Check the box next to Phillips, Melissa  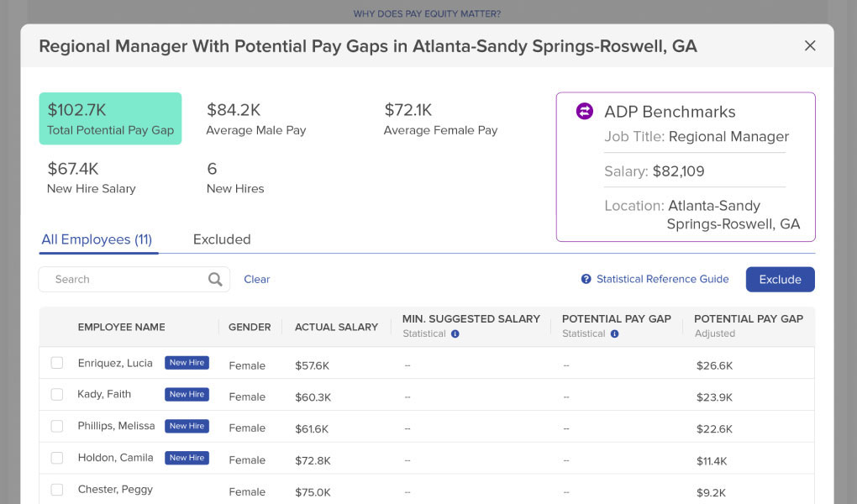pos(57,427)
